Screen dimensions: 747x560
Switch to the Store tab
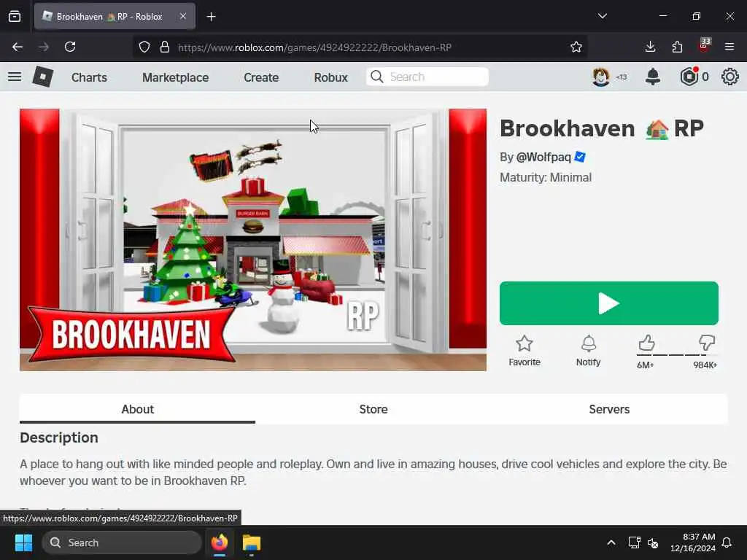click(x=373, y=409)
